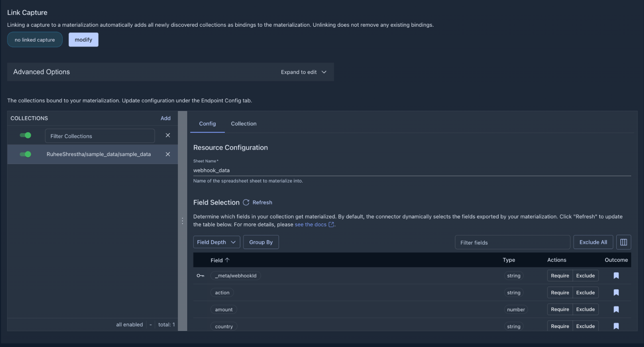Click the Exclude All button
This screenshot has height=347, width=644.
click(593, 242)
